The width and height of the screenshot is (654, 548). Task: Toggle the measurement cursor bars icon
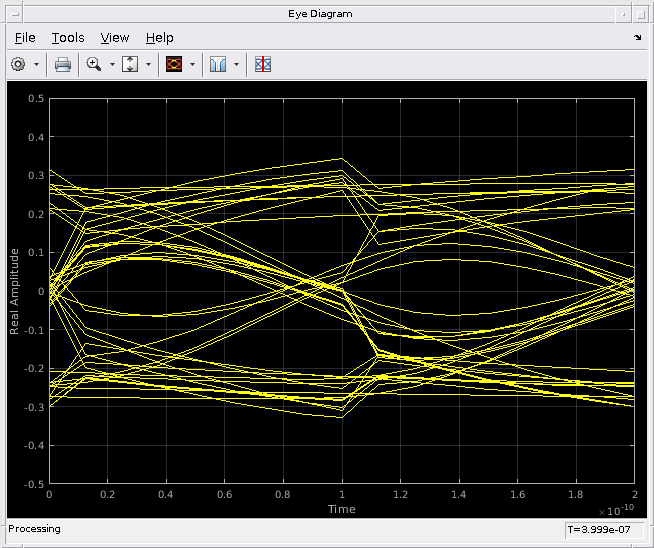(x=263, y=64)
